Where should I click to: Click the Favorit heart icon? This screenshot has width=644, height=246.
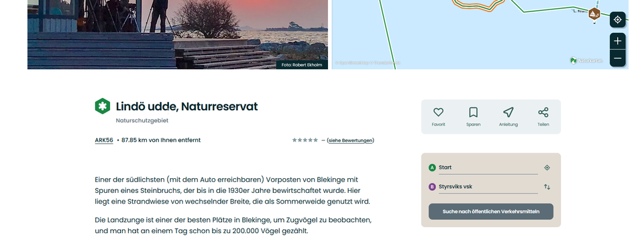pyautogui.click(x=438, y=112)
